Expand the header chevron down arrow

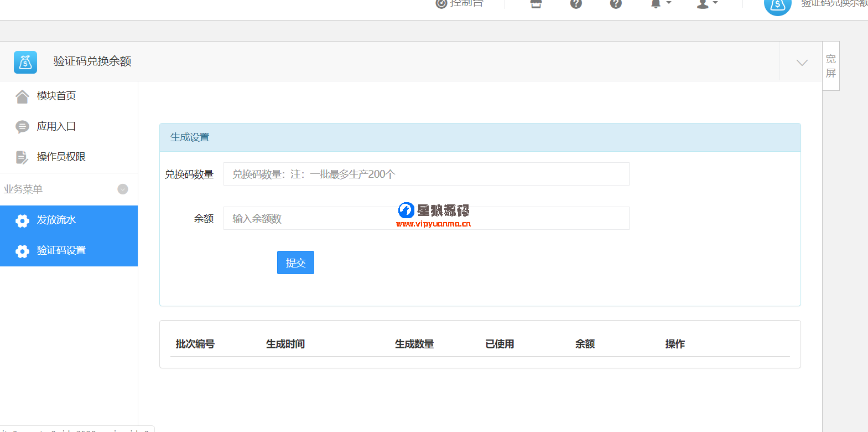802,63
